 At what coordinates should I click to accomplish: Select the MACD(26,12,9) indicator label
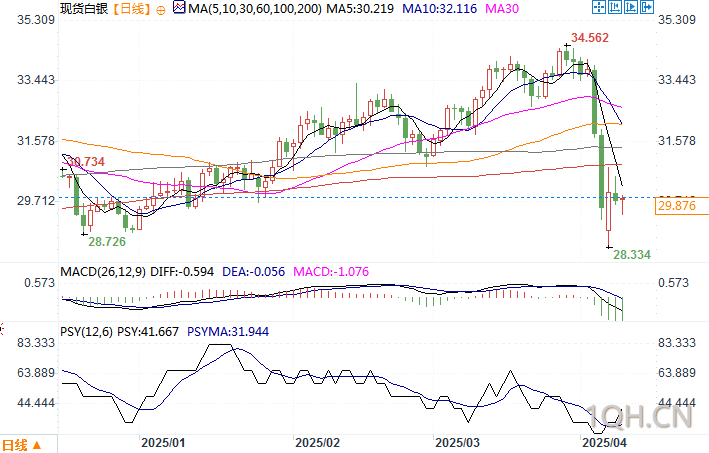103,272
